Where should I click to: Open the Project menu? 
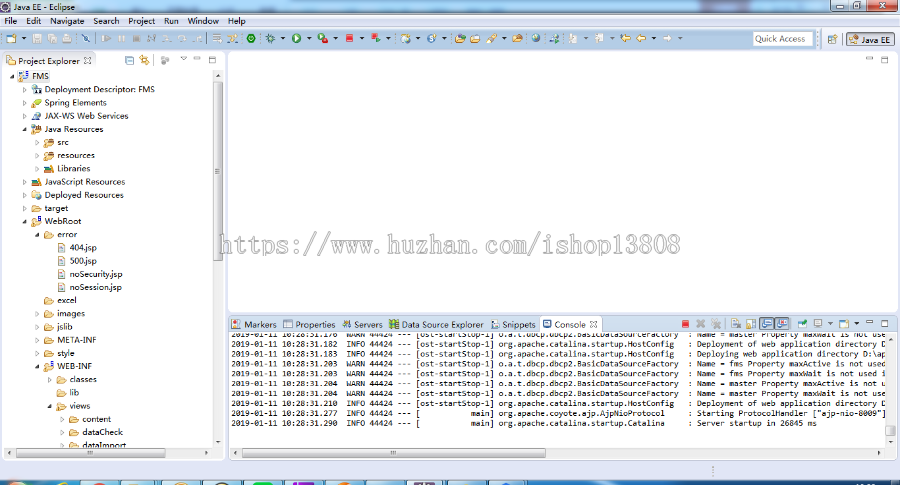142,21
